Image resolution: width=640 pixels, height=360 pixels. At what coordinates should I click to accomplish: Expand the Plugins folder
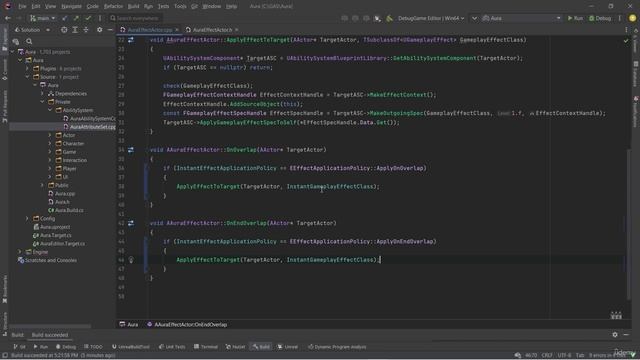(x=27, y=69)
